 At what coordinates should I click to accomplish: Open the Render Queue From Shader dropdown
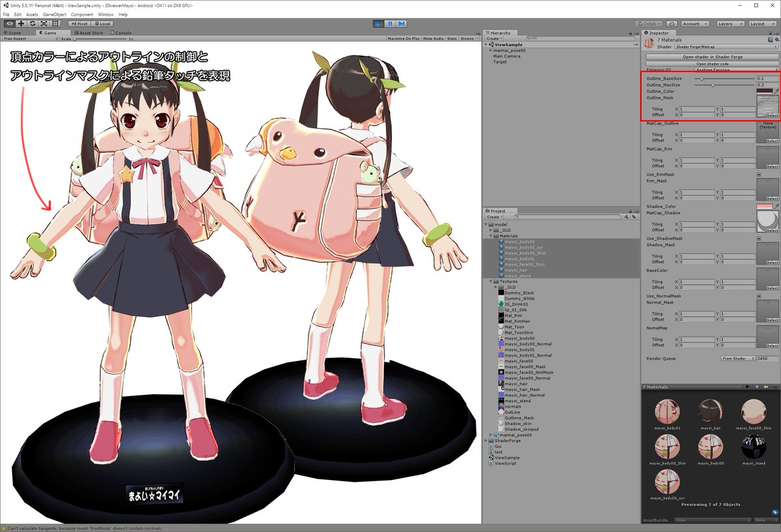[737, 358]
